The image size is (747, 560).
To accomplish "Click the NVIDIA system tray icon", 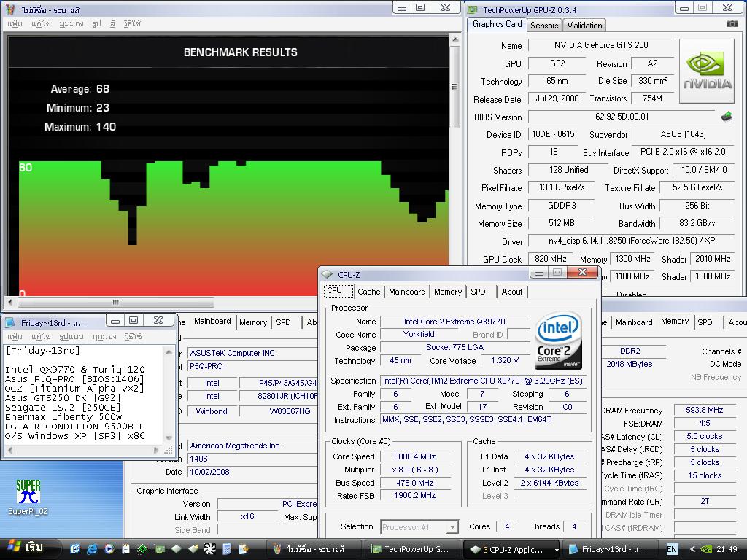I will pos(707,549).
